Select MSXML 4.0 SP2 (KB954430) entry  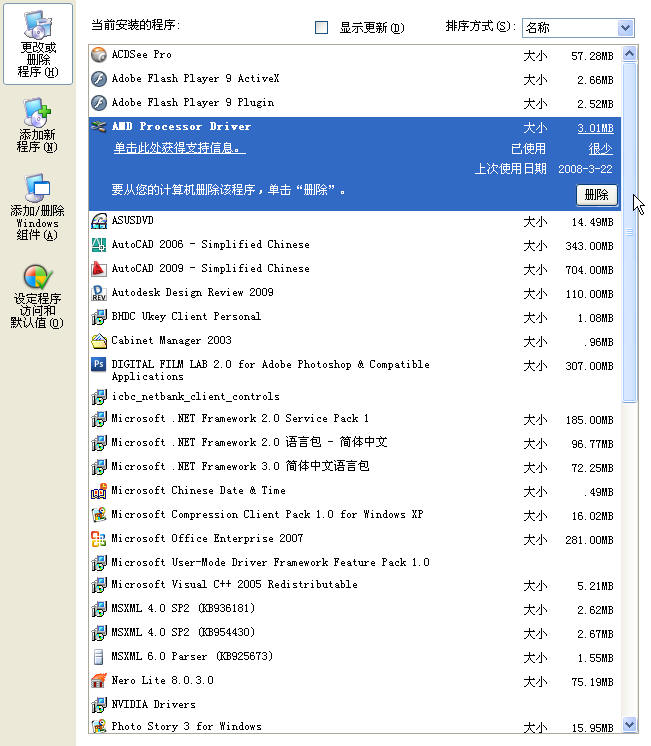tap(355, 633)
